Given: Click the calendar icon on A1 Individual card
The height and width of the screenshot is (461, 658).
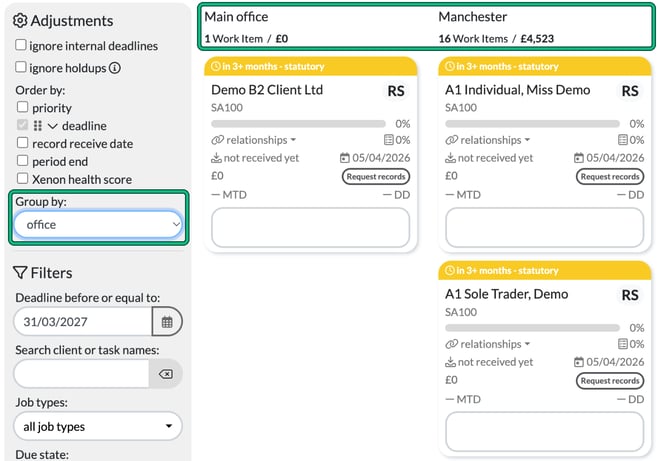Looking at the screenshot, I should pos(579,158).
